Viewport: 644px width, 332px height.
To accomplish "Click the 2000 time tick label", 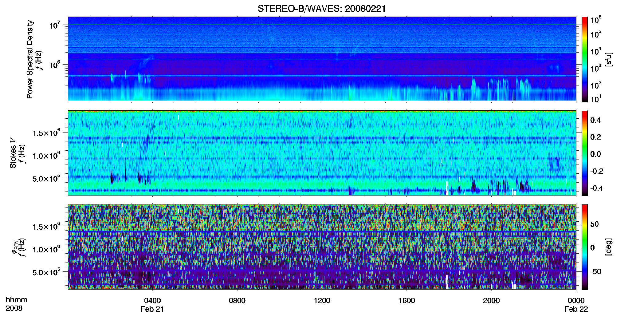I will click(x=491, y=300).
